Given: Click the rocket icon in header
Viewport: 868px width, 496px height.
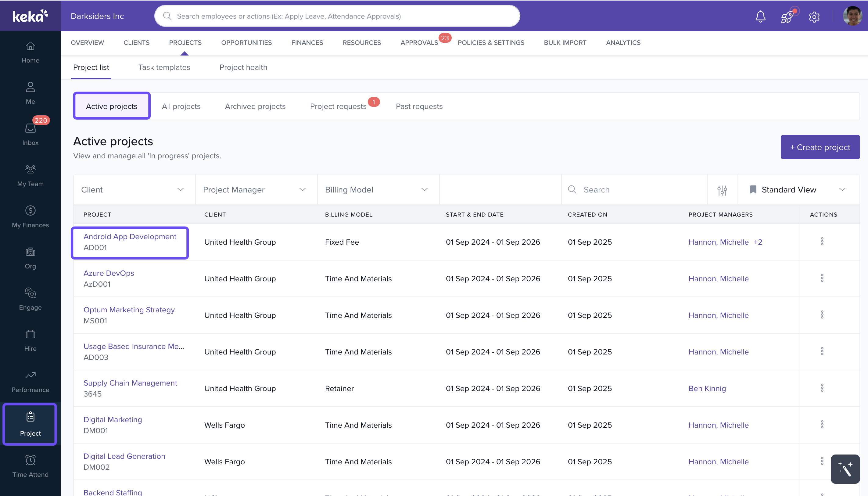Looking at the screenshot, I should click(787, 16).
